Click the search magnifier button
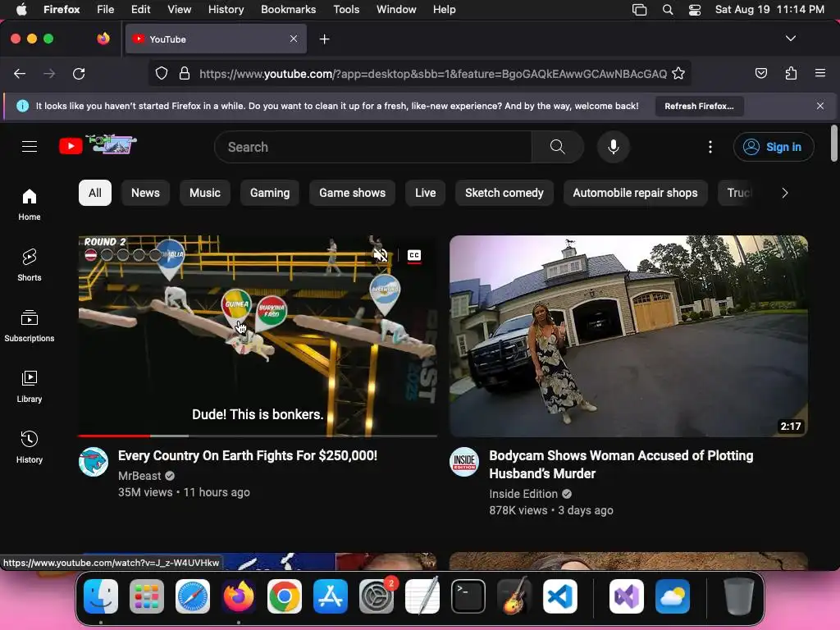This screenshot has width=840, height=630. coord(557,147)
